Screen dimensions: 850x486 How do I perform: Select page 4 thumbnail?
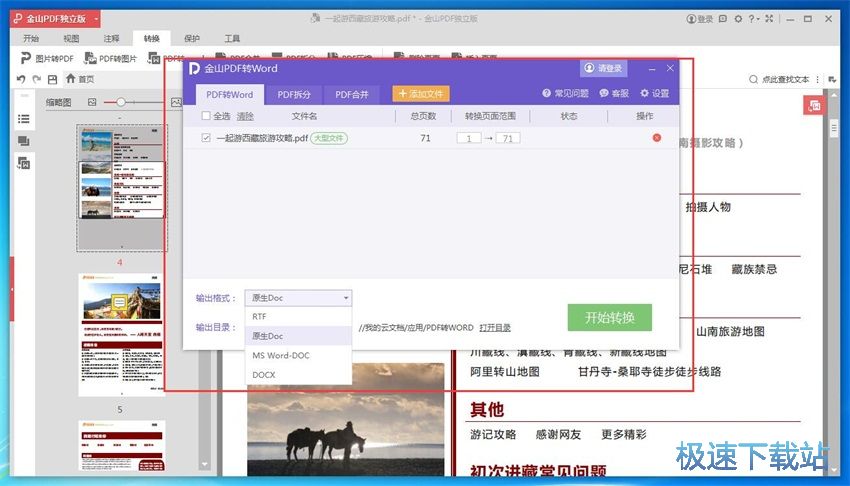[x=121, y=187]
